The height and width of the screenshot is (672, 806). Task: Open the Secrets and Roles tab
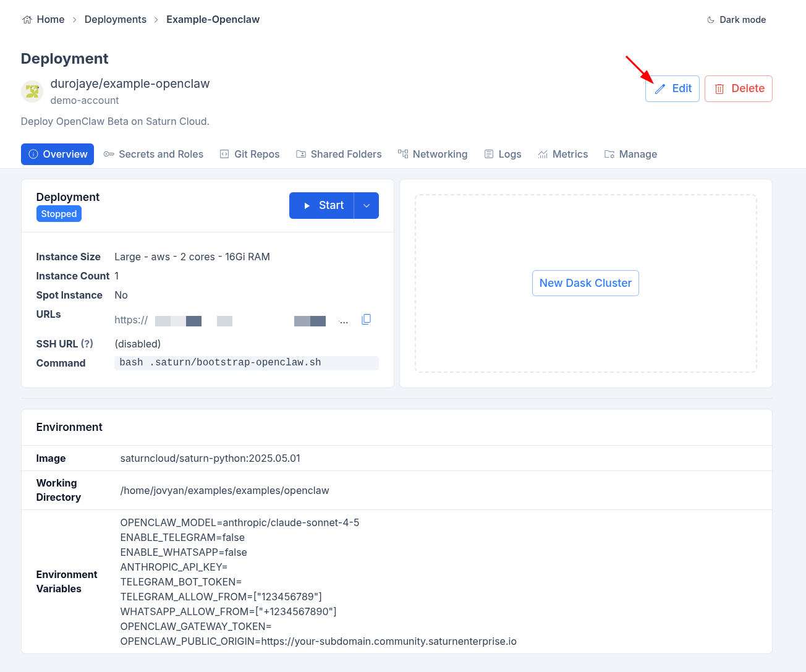(x=153, y=155)
